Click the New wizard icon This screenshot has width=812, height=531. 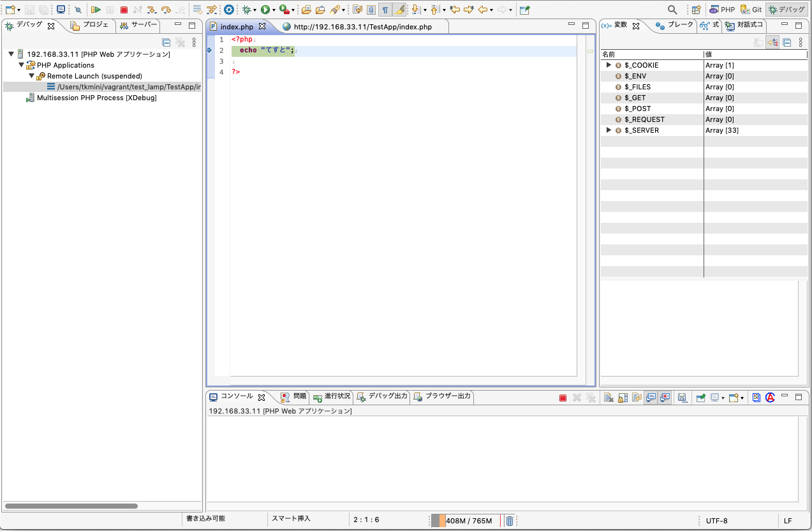click(x=10, y=10)
